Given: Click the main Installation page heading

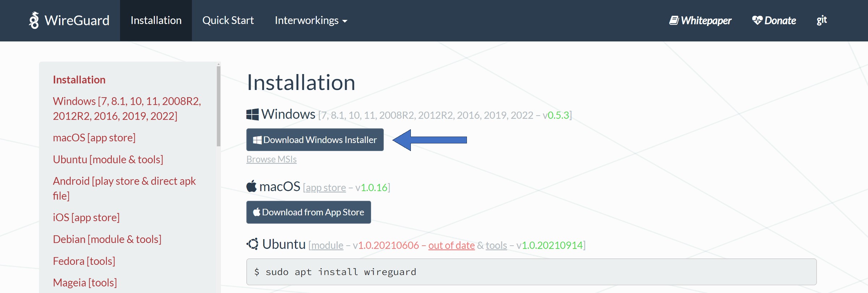Looking at the screenshot, I should point(301,82).
